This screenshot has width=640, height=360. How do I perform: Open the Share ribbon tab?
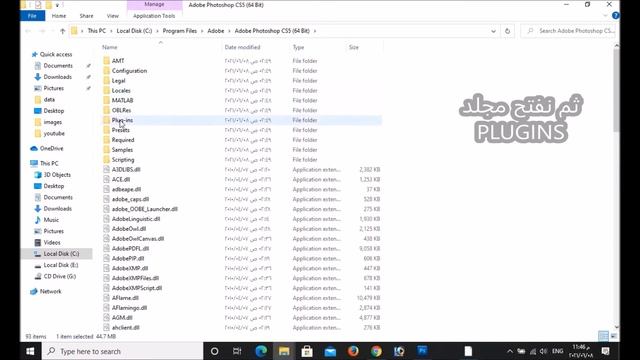pyautogui.click(x=87, y=16)
